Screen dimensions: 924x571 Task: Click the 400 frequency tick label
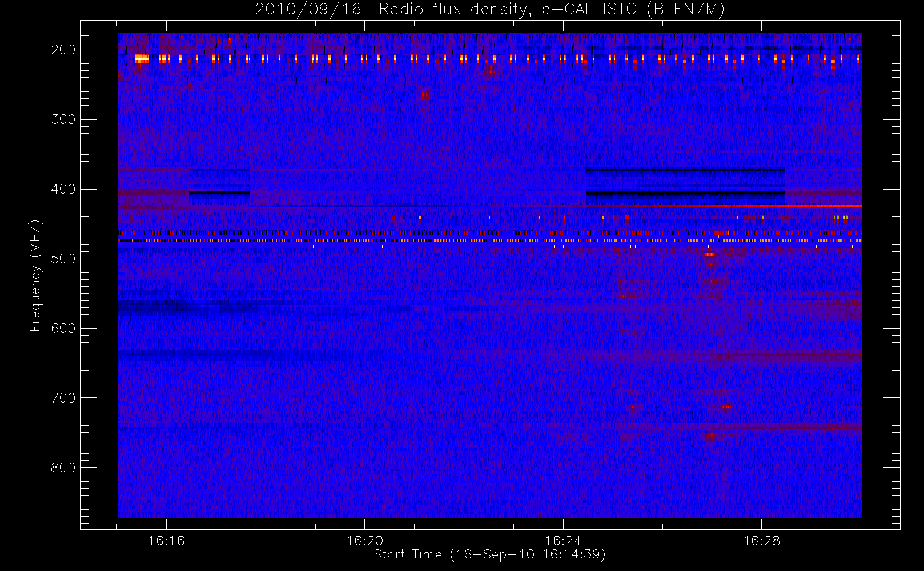pos(63,189)
